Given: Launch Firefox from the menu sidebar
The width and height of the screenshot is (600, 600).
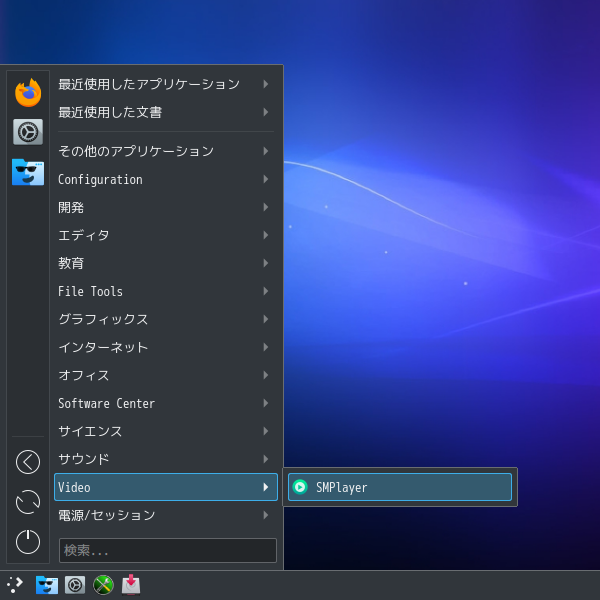Looking at the screenshot, I should tap(28, 93).
